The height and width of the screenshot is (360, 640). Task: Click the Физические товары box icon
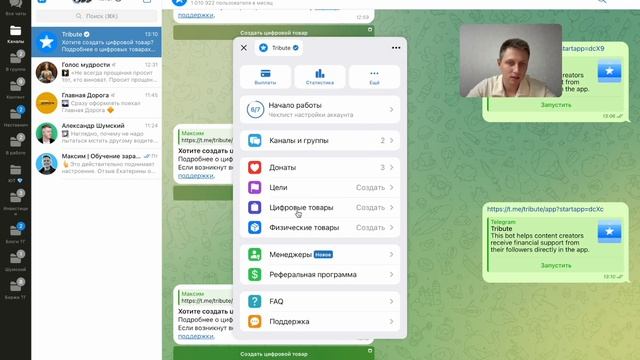255,227
